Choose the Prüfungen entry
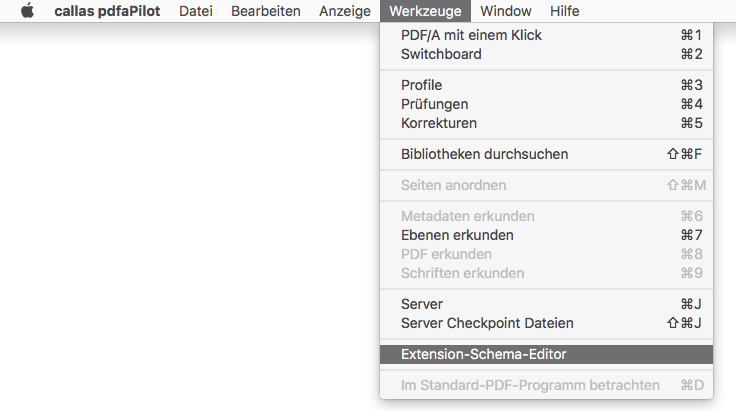 (x=546, y=104)
